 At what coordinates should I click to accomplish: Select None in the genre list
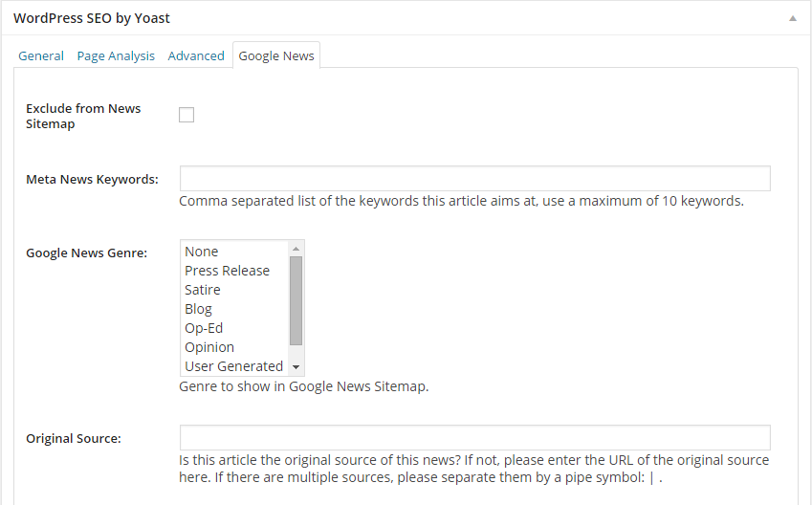point(202,252)
